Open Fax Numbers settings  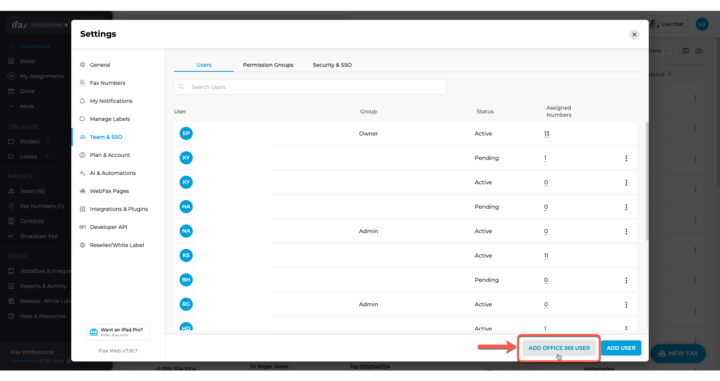pos(107,83)
